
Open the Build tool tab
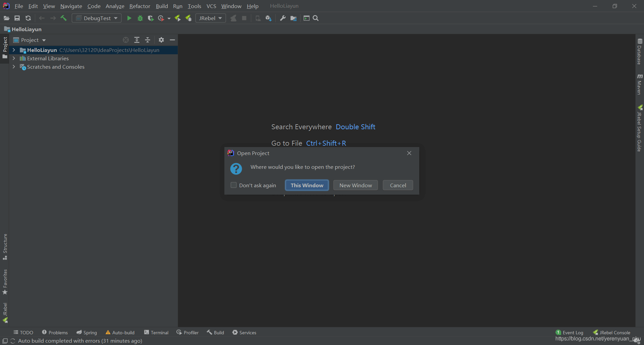point(215,332)
